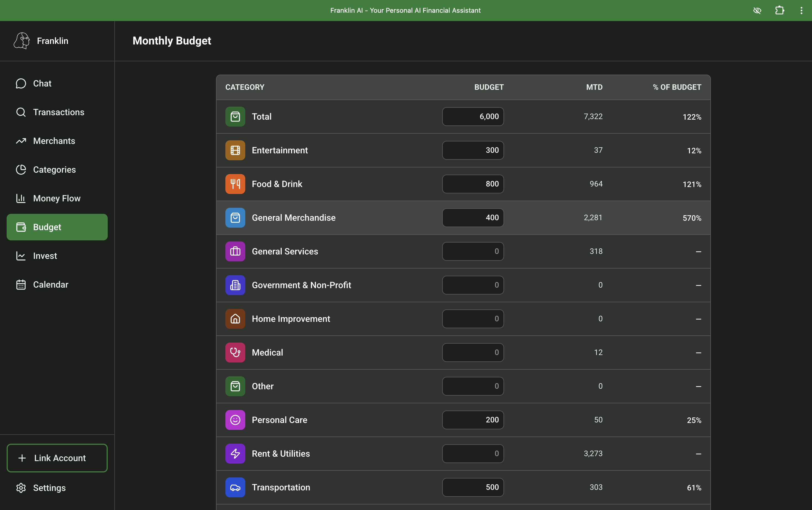The width and height of the screenshot is (812, 510).
Task: Edit the Transportation budget field
Action: (x=473, y=487)
